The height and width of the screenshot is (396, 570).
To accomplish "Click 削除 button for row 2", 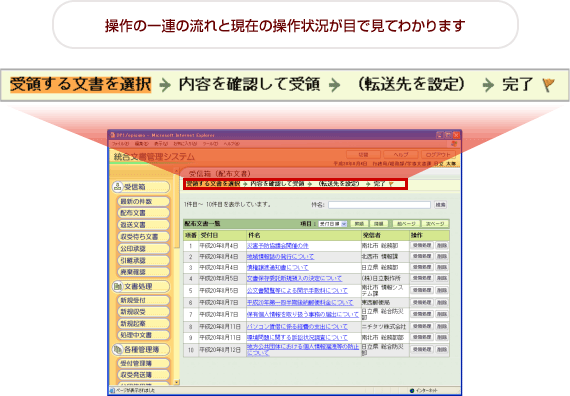I will pyautogui.click(x=442, y=256).
